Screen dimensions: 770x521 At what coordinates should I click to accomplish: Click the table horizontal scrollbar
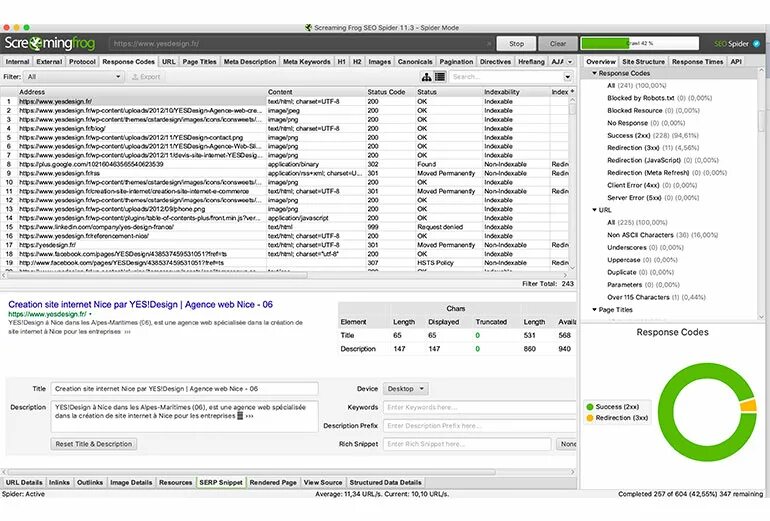[x=157, y=275]
